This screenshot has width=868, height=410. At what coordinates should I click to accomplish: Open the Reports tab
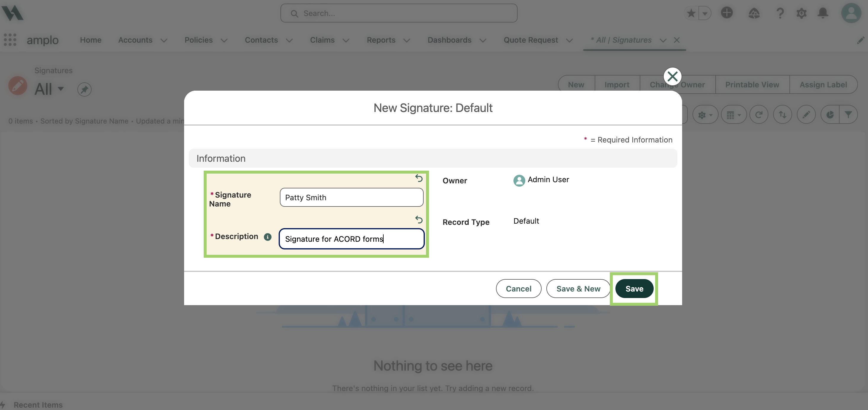[x=381, y=40]
